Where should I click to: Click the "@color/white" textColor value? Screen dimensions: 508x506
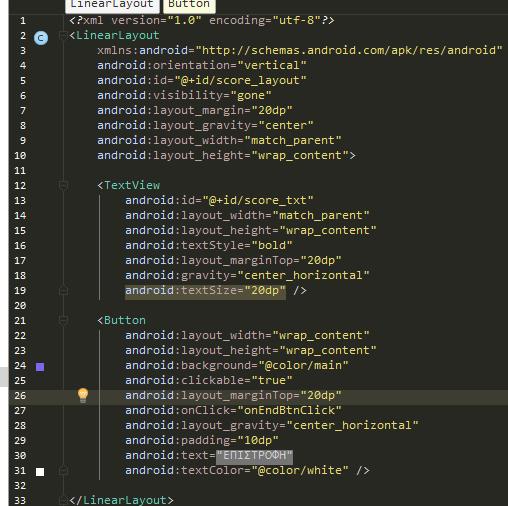click(300, 470)
